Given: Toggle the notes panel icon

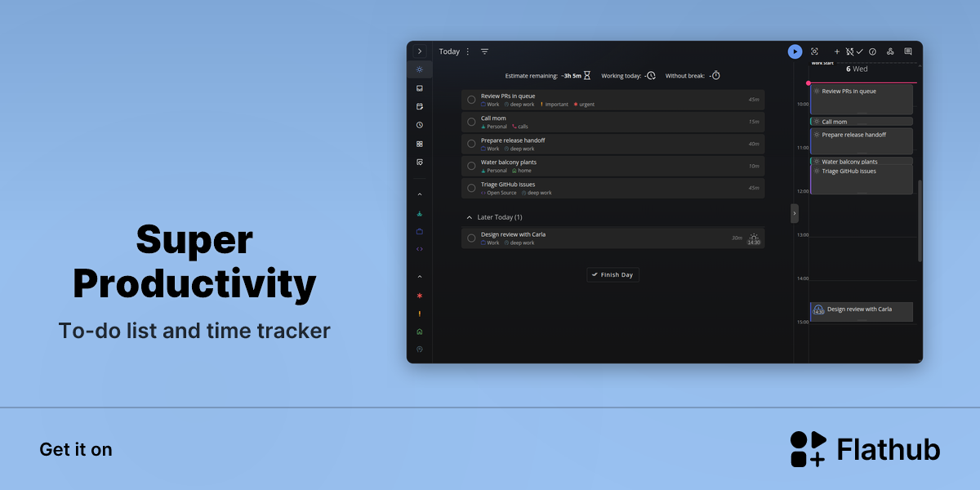Looking at the screenshot, I should coord(908,51).
